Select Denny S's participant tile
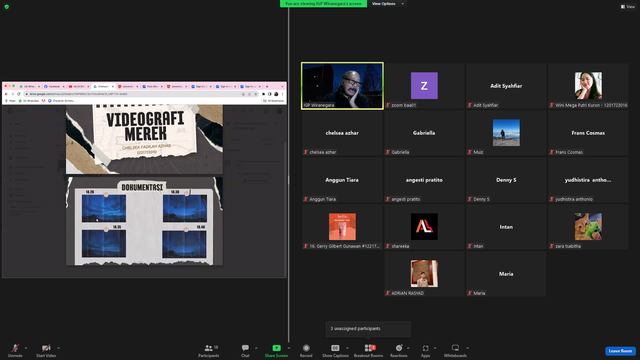The width and height of the screenshot is (640, 360). (x=506, y=180)
